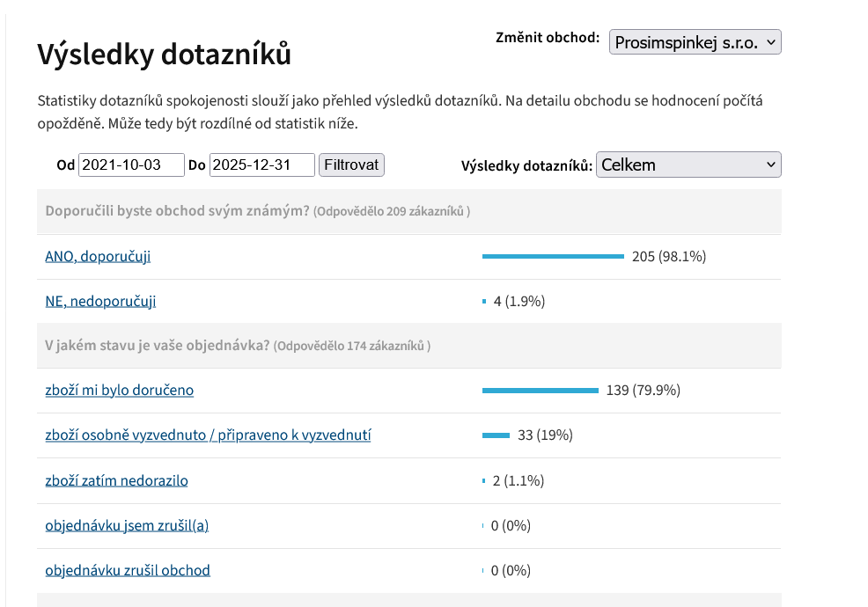Click the zboží zatím nedorazilo link

pyautogui.click(x=116, y=480)
